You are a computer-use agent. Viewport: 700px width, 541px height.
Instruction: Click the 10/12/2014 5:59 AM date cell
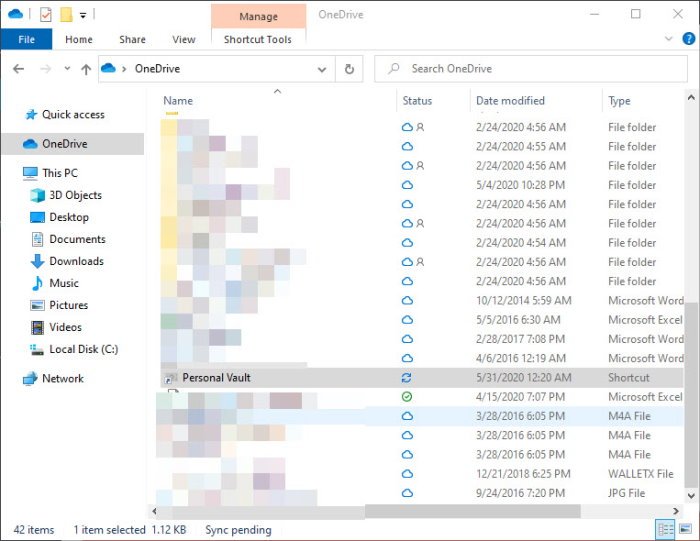click(524, 300)
